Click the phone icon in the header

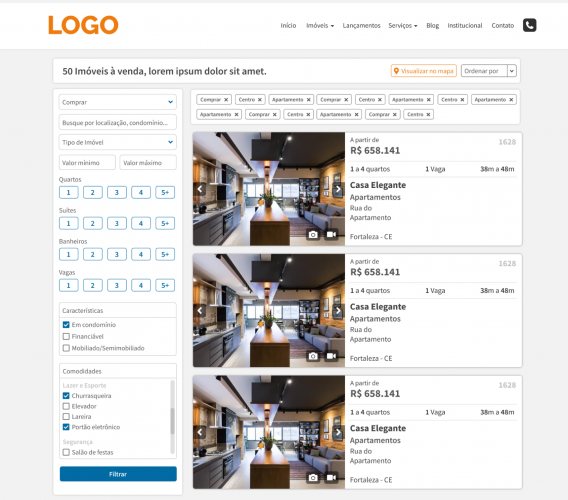coord(529,25)
